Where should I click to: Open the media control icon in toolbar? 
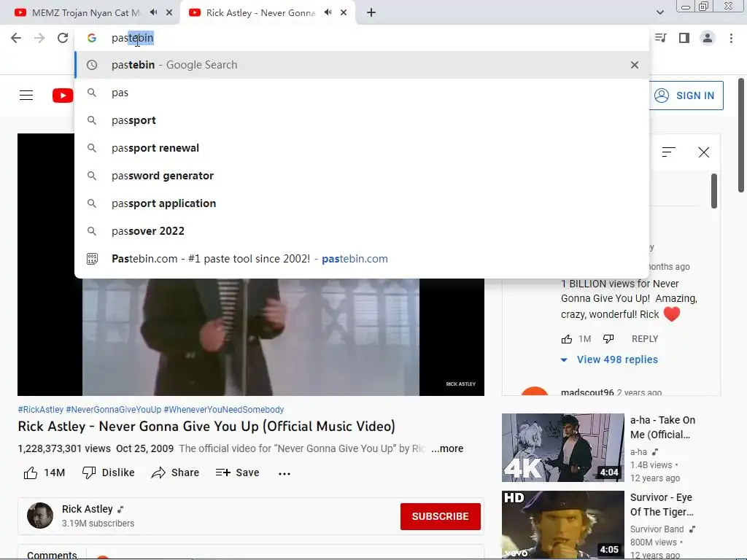661,38
